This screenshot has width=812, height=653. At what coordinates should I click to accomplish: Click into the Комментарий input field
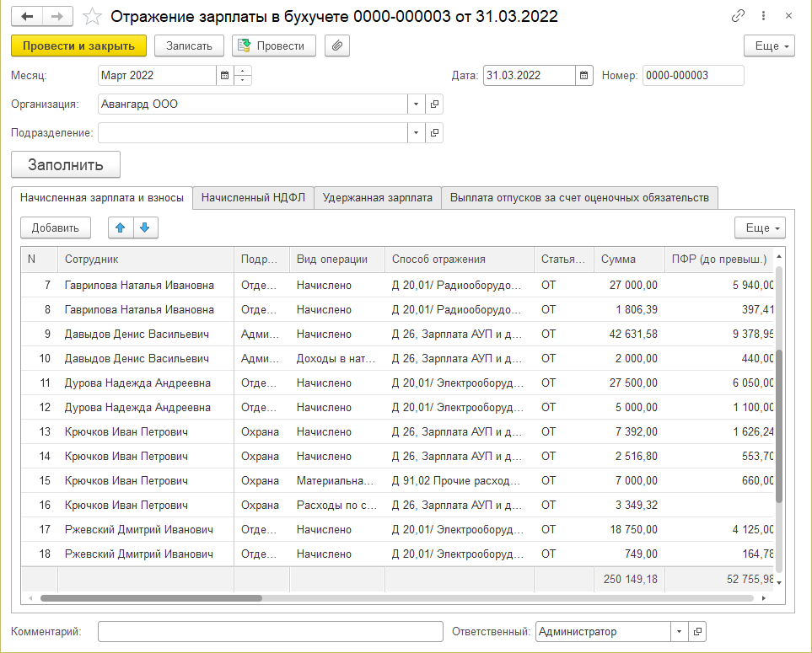pos(270,632)
